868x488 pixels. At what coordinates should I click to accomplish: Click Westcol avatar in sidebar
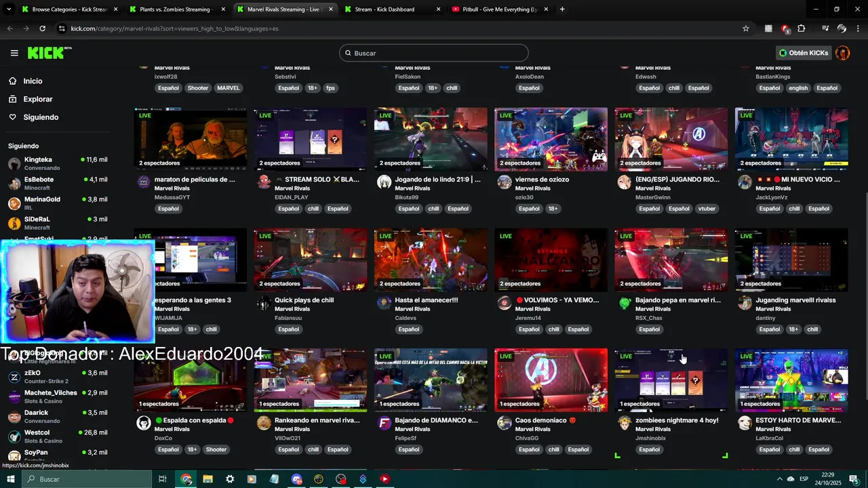[14, 436]
